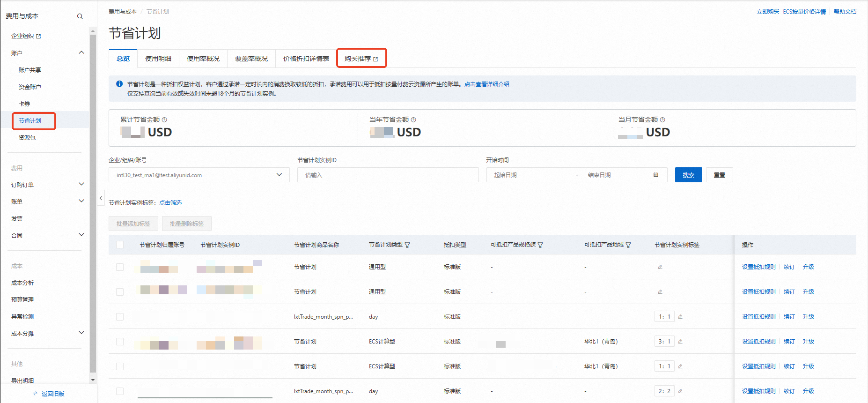The width and height of the screenshot is (868, 403).
Task: Check the row with tag 2:2
Action: (x=120, y=391)
